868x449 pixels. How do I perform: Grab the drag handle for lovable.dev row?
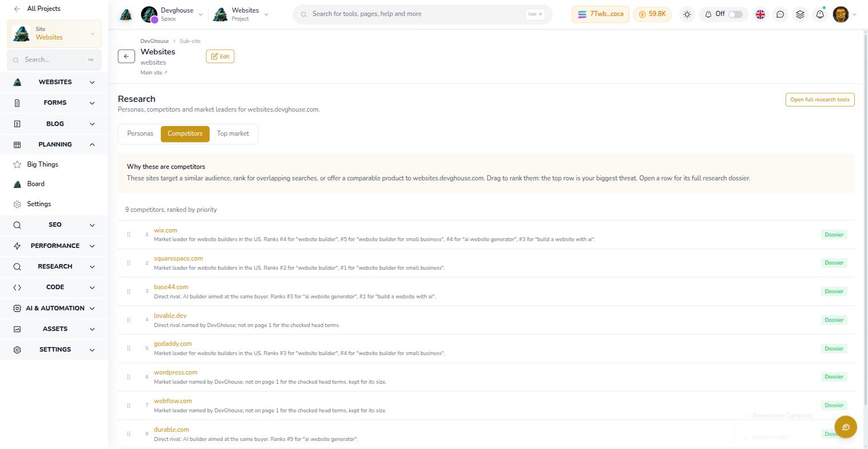click(128, 320)
